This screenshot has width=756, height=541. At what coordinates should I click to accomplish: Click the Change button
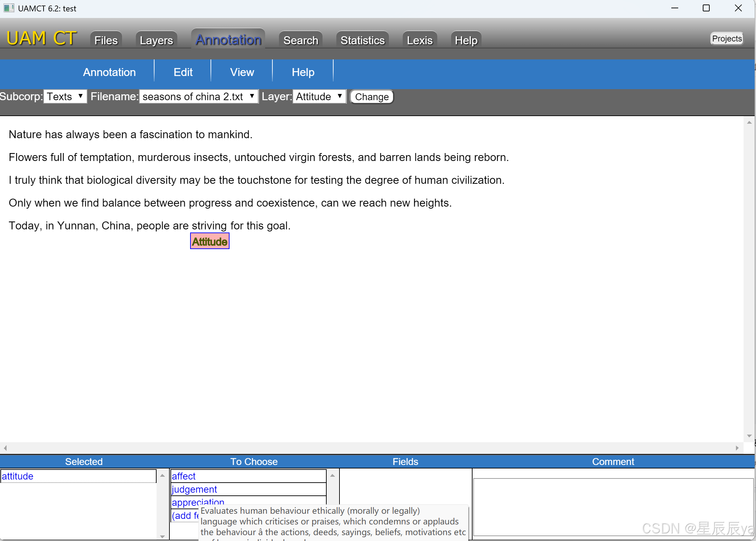point(372,97)
